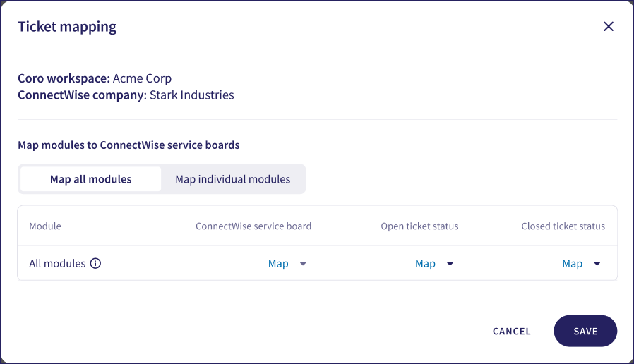This screenshot has height=364, width=634.
Task: Click the Ticket mapping dialog title
Action: coord(67,27)
